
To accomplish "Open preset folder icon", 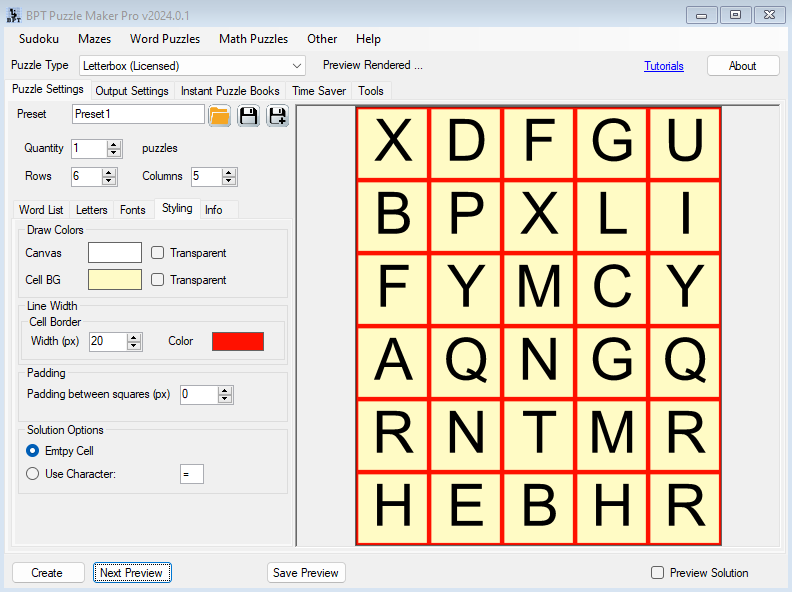I will (220, 115).
